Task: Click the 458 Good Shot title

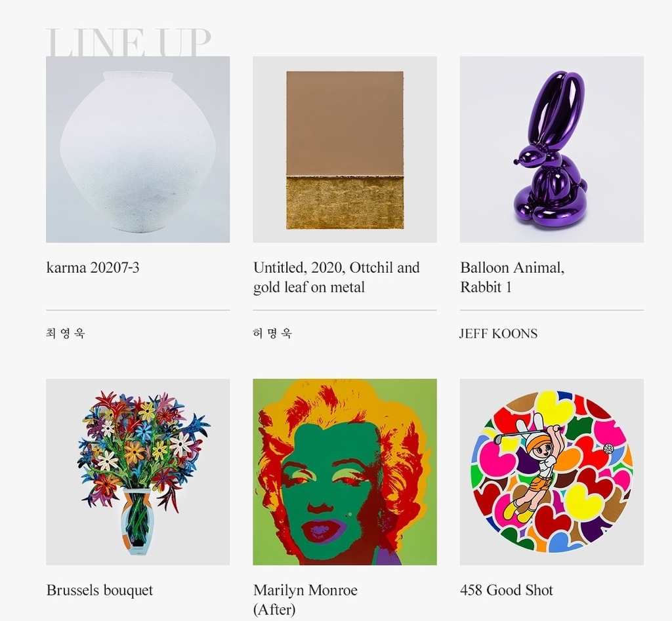Action: pos(507,590)
